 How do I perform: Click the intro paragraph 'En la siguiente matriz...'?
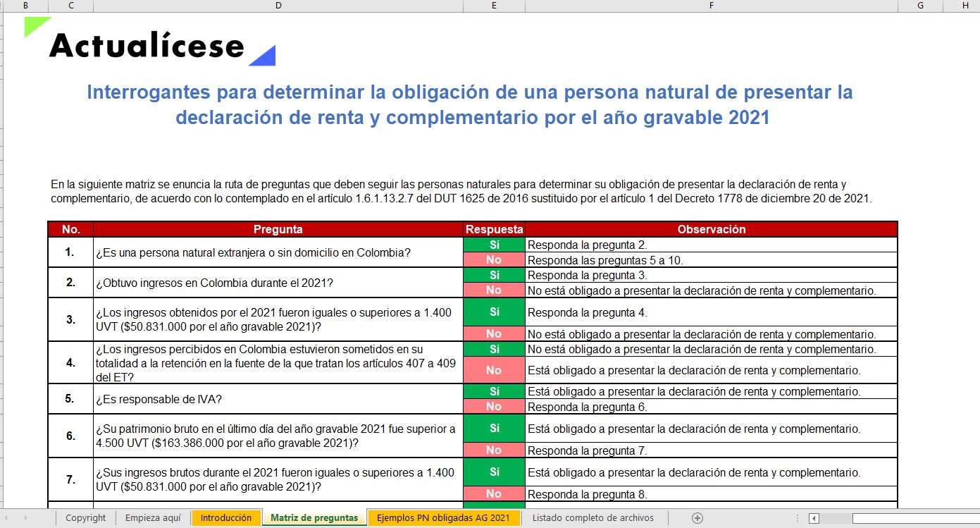461,191
